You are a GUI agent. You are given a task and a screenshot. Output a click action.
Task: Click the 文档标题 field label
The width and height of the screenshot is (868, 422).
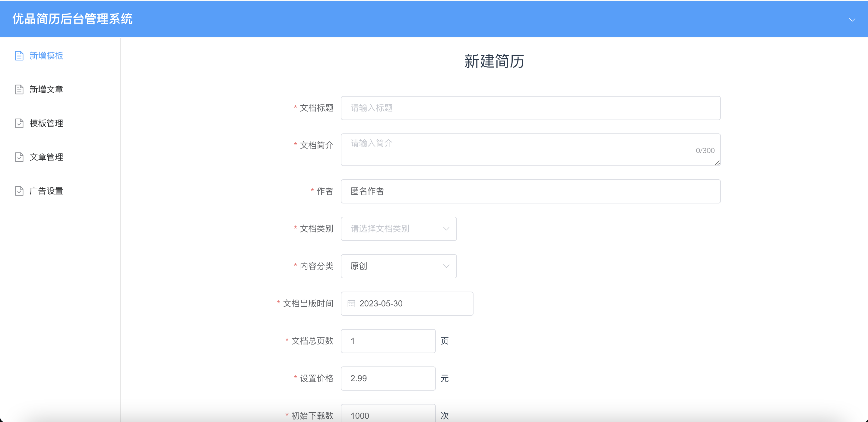point(316,108)
